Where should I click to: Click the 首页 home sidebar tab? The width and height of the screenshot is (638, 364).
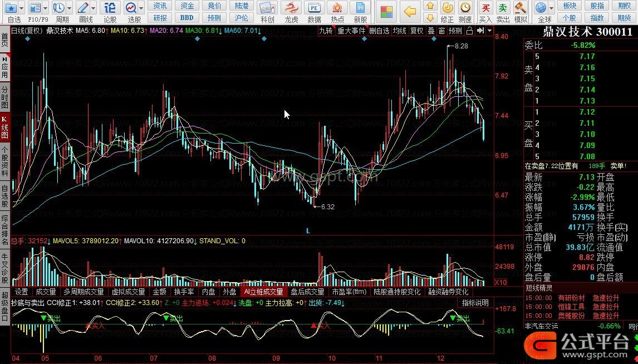(4, 40)
